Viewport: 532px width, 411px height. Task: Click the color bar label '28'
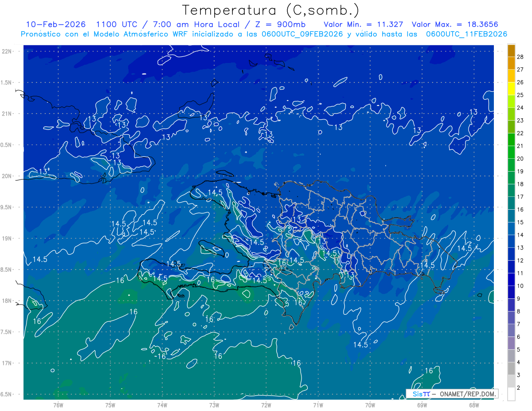click(520, 56)
